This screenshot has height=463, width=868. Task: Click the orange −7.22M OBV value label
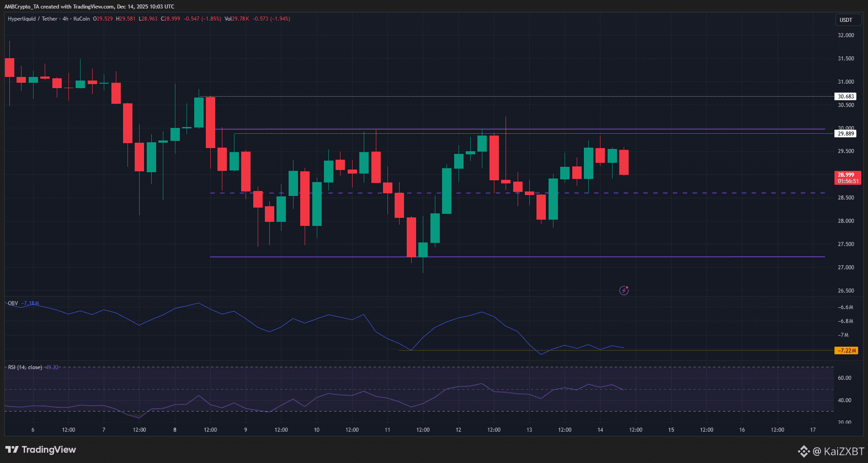click(847, 351)
